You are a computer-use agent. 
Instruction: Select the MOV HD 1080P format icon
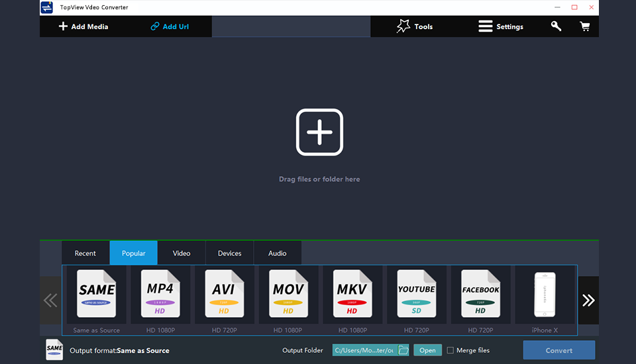[x=288, y=295]
